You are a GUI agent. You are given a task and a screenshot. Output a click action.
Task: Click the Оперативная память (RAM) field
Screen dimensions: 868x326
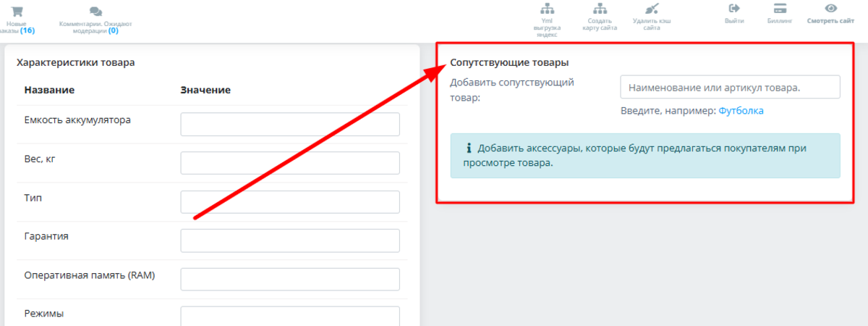coord(290,280)
